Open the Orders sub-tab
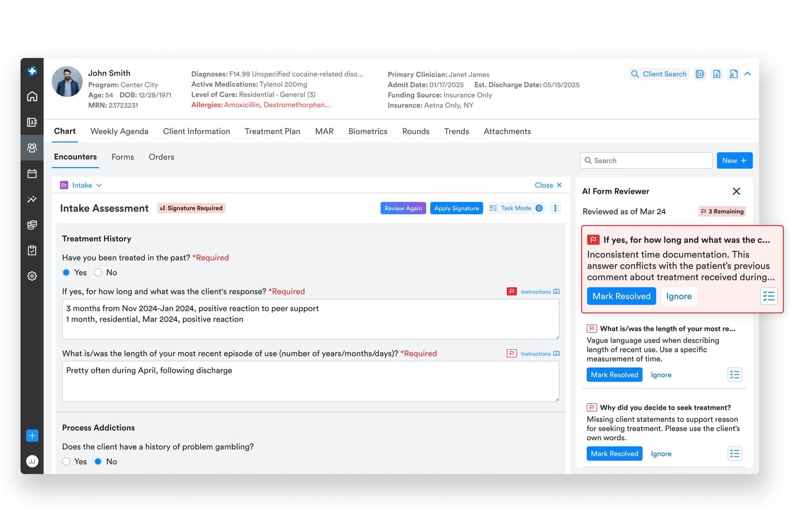The height and width of the screenshot is (532, 798). (x=161, y=157)
